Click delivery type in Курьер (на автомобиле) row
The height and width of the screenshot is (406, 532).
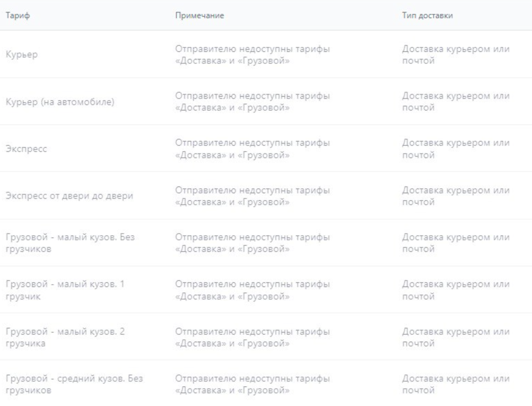456,101
